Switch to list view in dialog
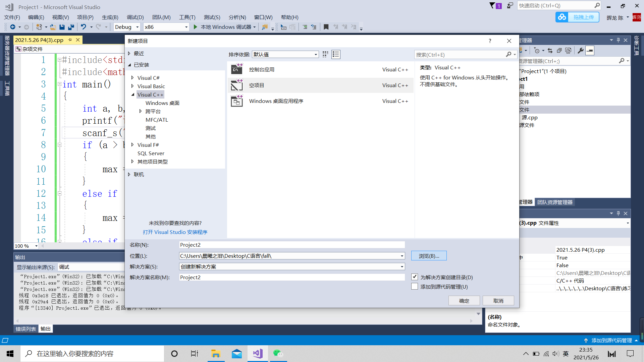Image resolution: width=644 pixels, height=362 pixels. [336, 55]
